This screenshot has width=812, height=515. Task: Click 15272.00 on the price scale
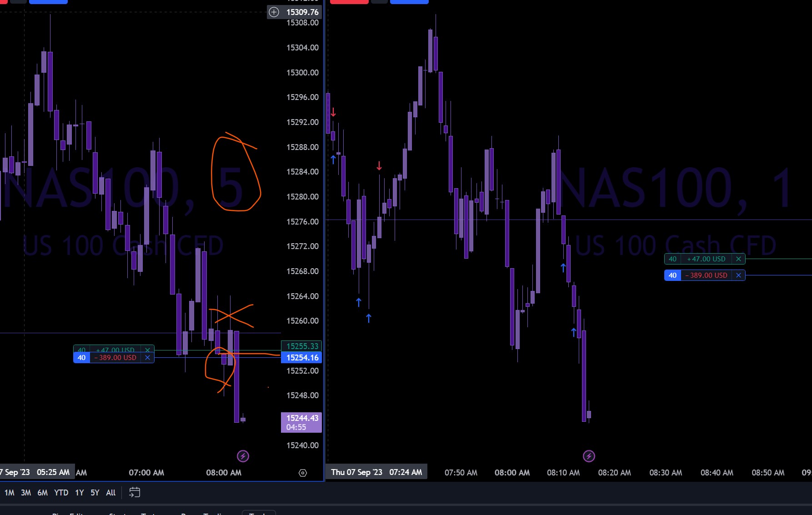pyautogui.click(x=302, y=246)
